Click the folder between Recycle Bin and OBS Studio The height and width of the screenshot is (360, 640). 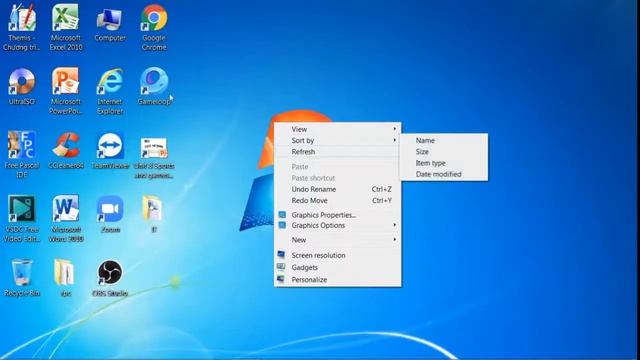tap(65, 278)
